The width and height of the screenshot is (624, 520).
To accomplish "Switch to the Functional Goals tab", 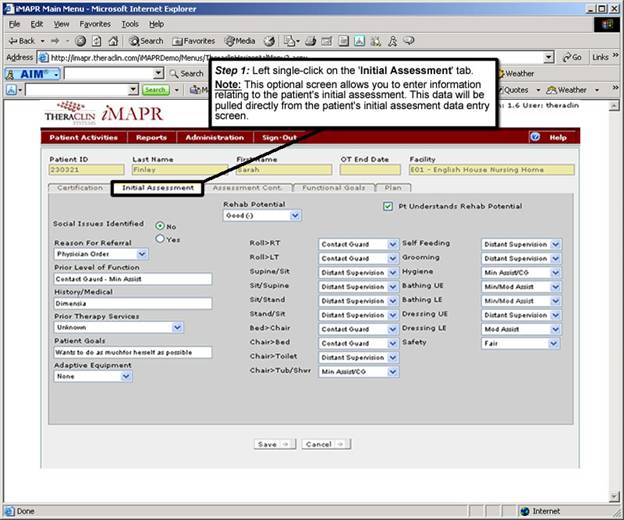I will pos(333,188).
